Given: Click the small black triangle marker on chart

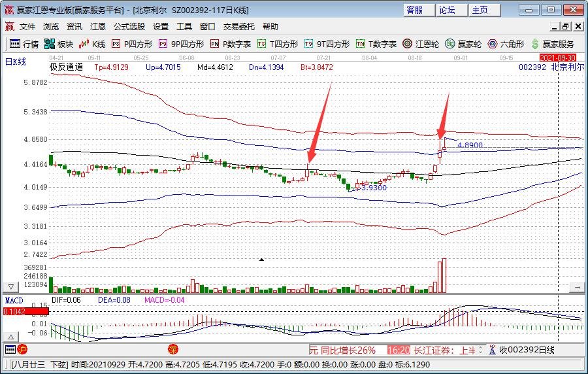Looking at the screenshot, I should click(x=262, y=260).
